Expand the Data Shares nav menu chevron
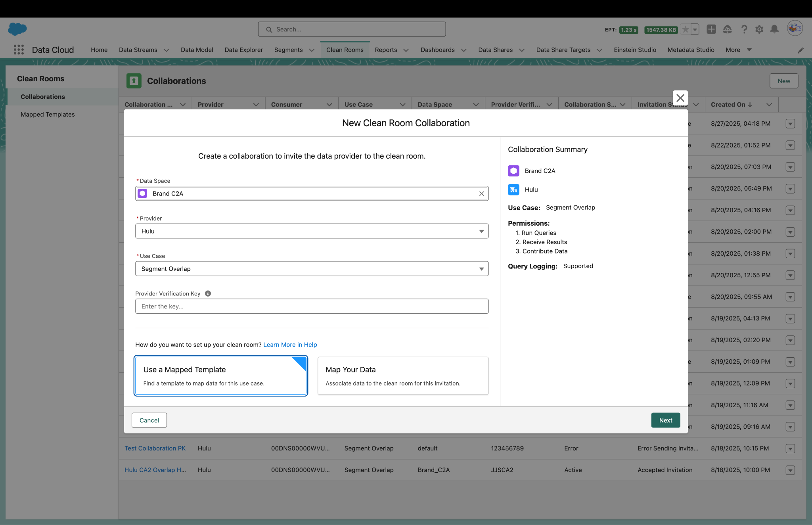 [x=522, y=50]
